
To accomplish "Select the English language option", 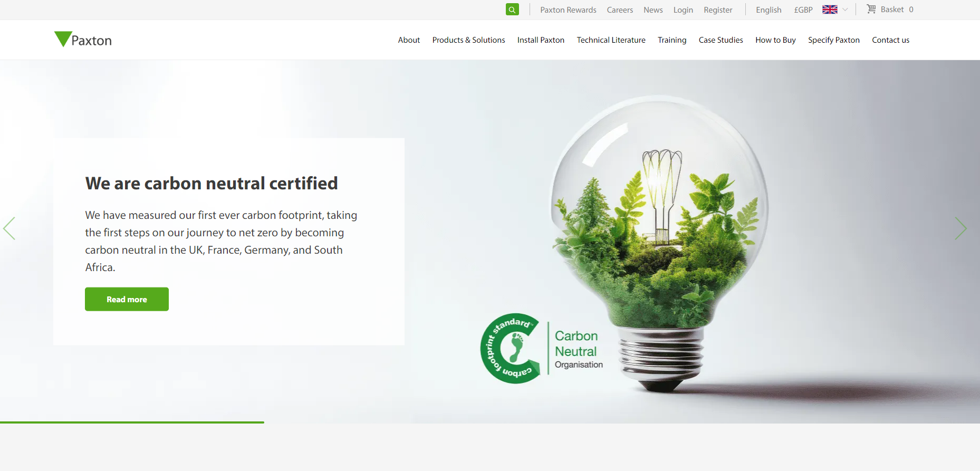I will 768,9.
